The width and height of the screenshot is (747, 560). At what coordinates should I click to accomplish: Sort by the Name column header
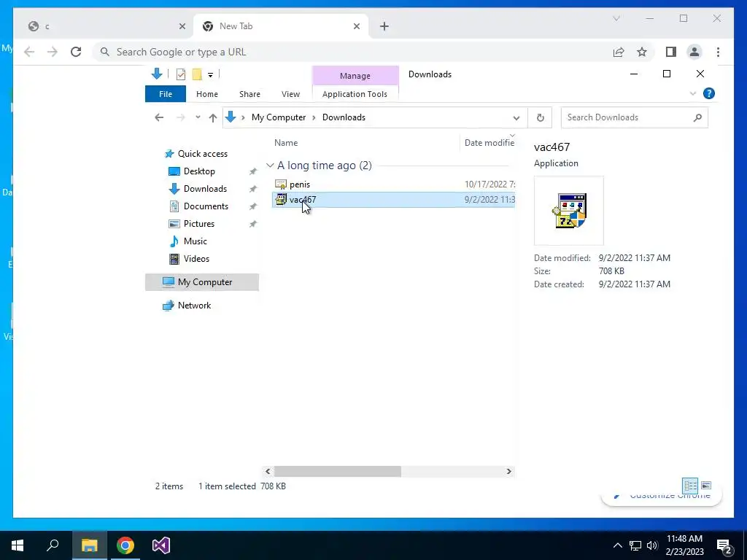[x=286, y=142]
